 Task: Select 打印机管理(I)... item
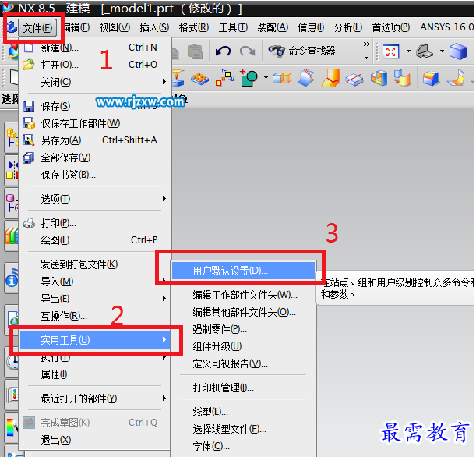[243, 388]
